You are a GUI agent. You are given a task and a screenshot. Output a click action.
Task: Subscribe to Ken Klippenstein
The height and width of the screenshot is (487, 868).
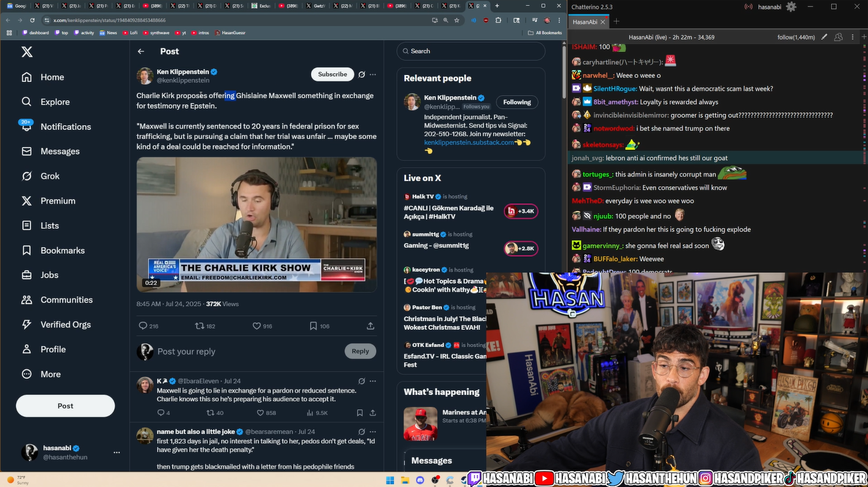(x=333, y=74)
